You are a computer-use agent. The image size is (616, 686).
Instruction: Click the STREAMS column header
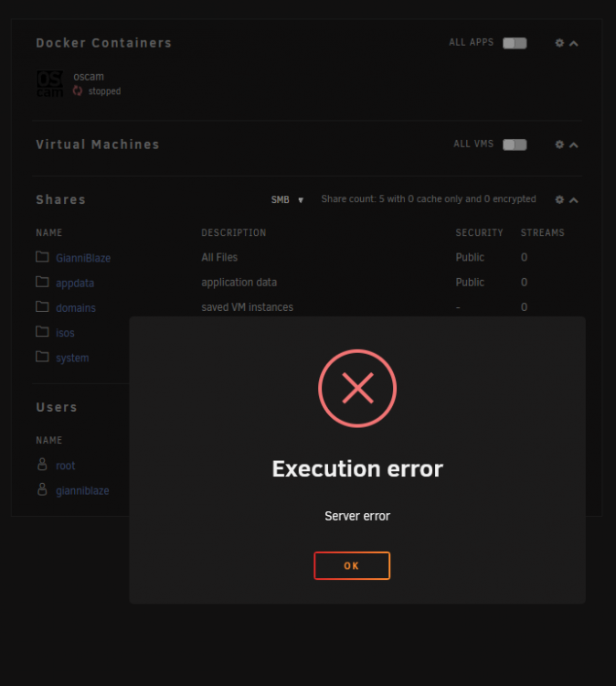(x=543, y=232)
